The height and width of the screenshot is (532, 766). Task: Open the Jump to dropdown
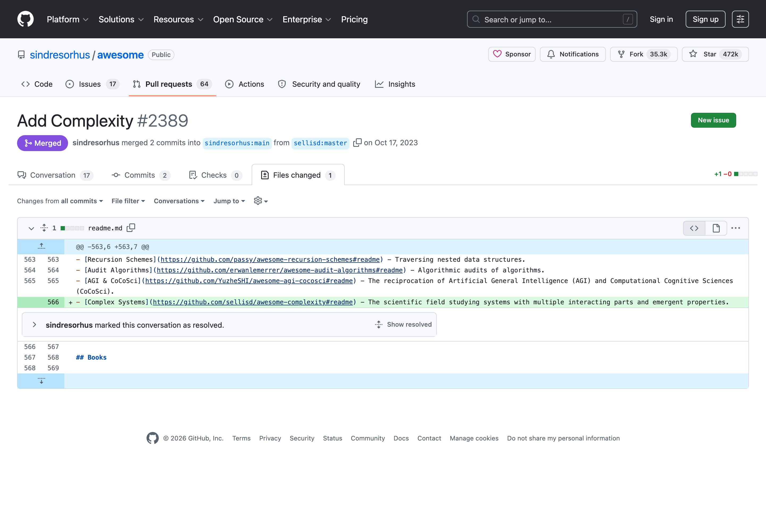pyautogui.click(x=229, y=201)
